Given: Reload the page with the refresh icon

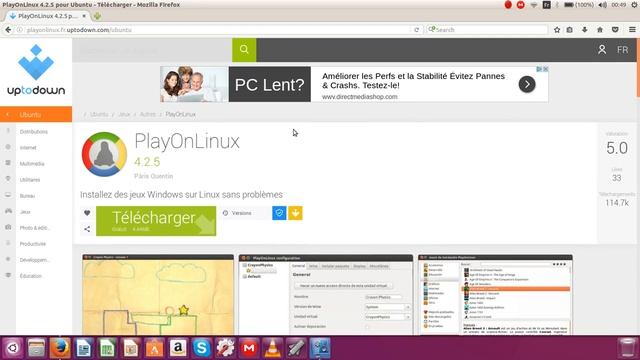Looking at the screenshot, I should [x=416, y=30].
